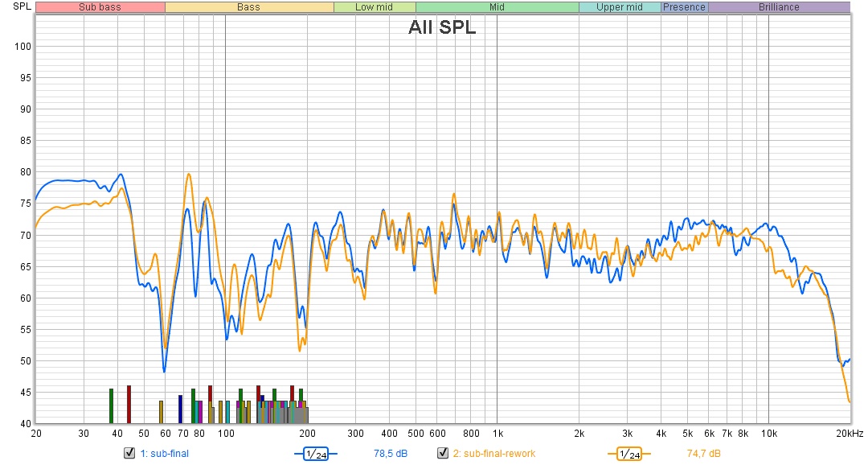Click the Bass frequency band label
Image resolution: width=868 pixels, height=465 pixels.
[248, 7]
